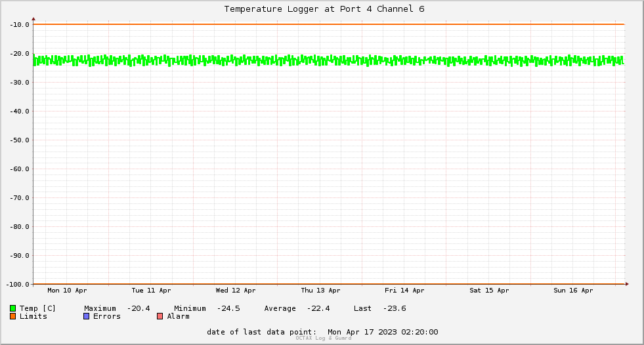
Task: Click the orange Limits legend swatch
Action: tap(12, 316)
